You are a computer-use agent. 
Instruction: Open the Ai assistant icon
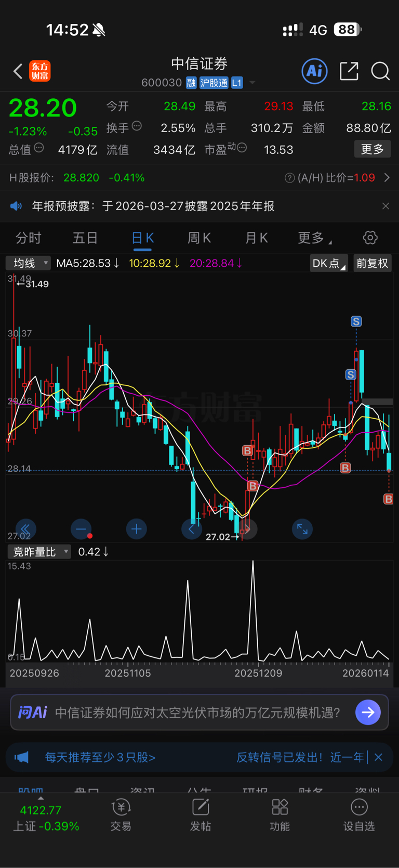click(x=315, y=71)
